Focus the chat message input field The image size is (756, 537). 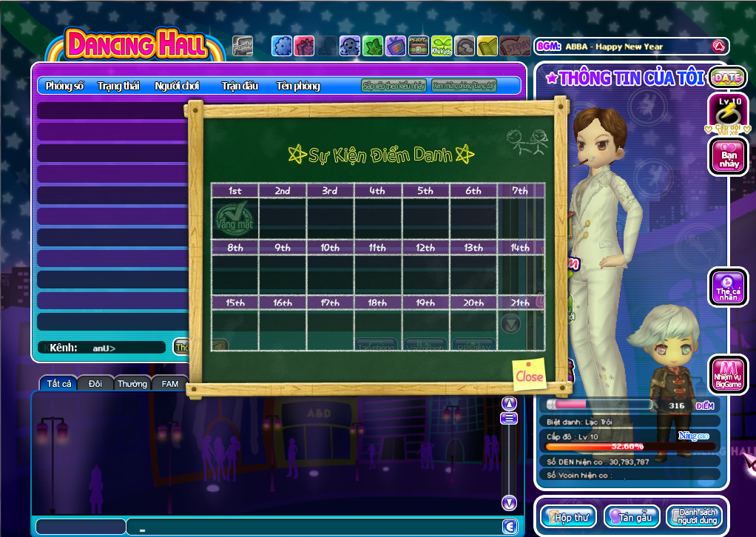[314, 527]
